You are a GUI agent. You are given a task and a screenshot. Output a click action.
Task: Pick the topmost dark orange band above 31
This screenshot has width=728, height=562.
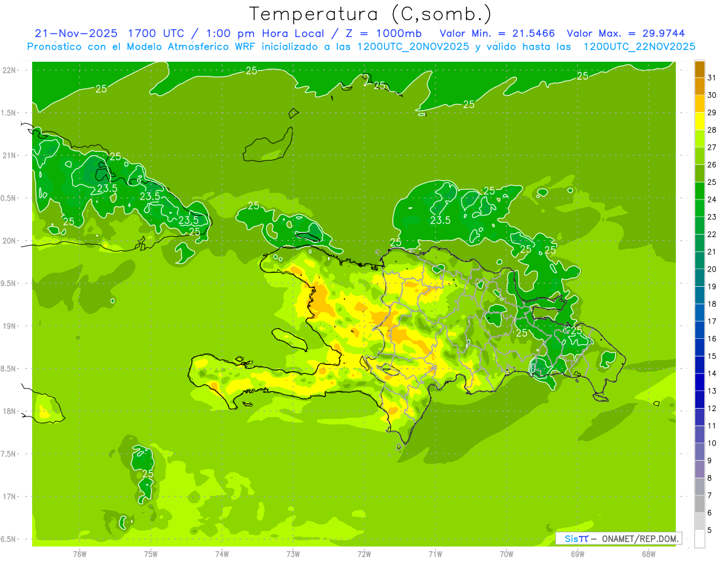[699, 70]
